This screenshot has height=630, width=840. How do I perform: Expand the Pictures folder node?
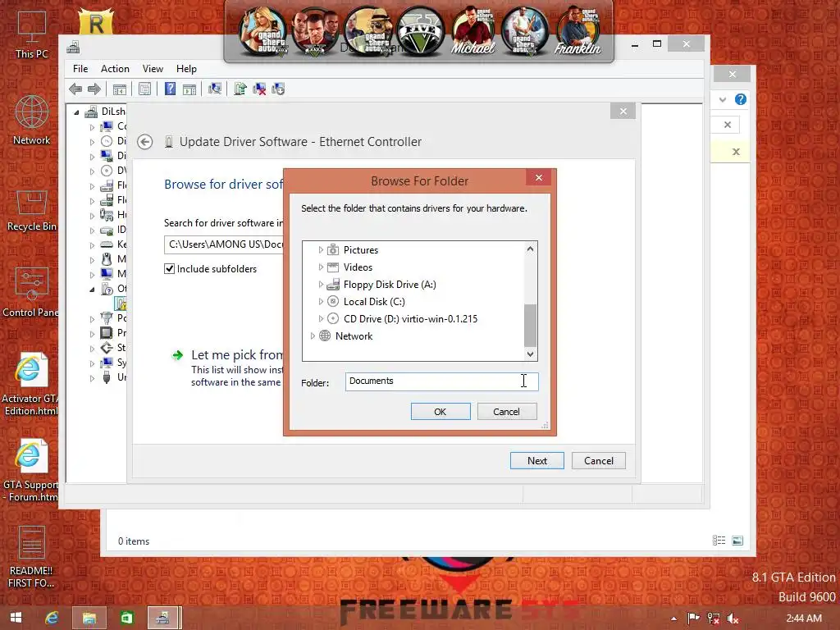(x=321, y=250)
